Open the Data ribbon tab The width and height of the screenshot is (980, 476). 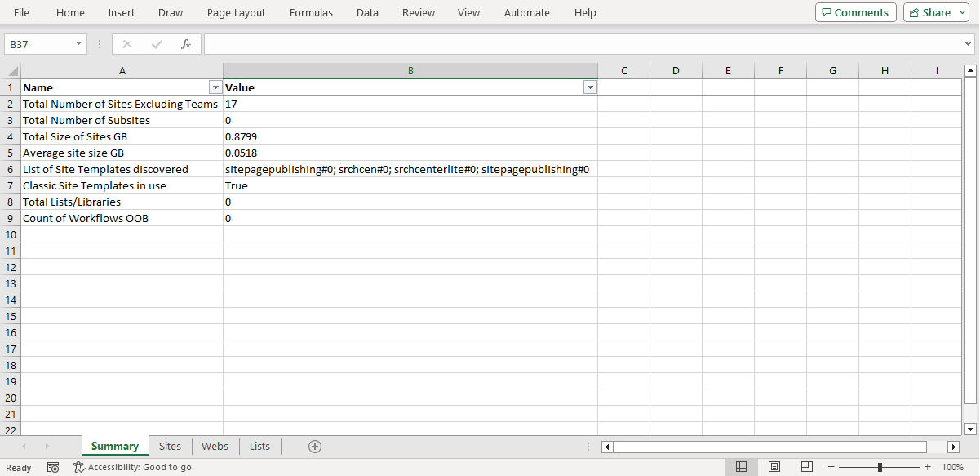(367, 12)
